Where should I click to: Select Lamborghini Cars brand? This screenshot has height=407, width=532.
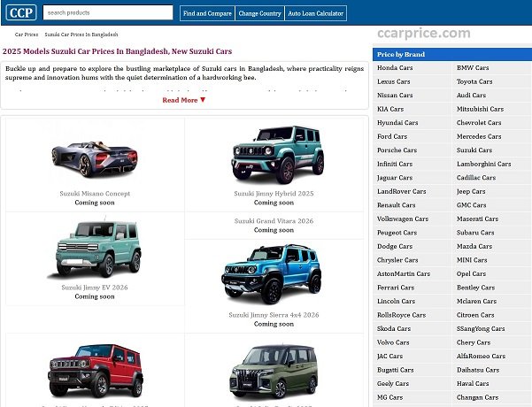(x=484, y=165)
